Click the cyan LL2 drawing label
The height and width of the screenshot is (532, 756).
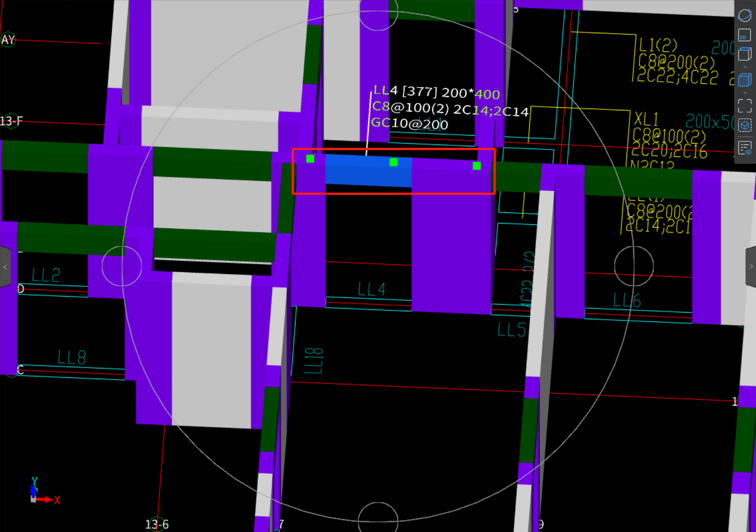coord(46,275)
